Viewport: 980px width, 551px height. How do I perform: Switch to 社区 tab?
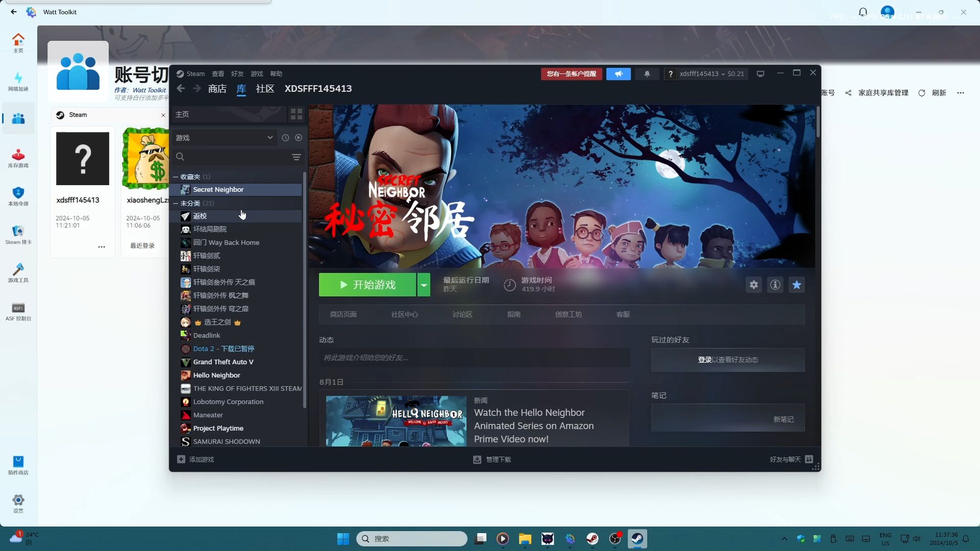pos(265,89)
